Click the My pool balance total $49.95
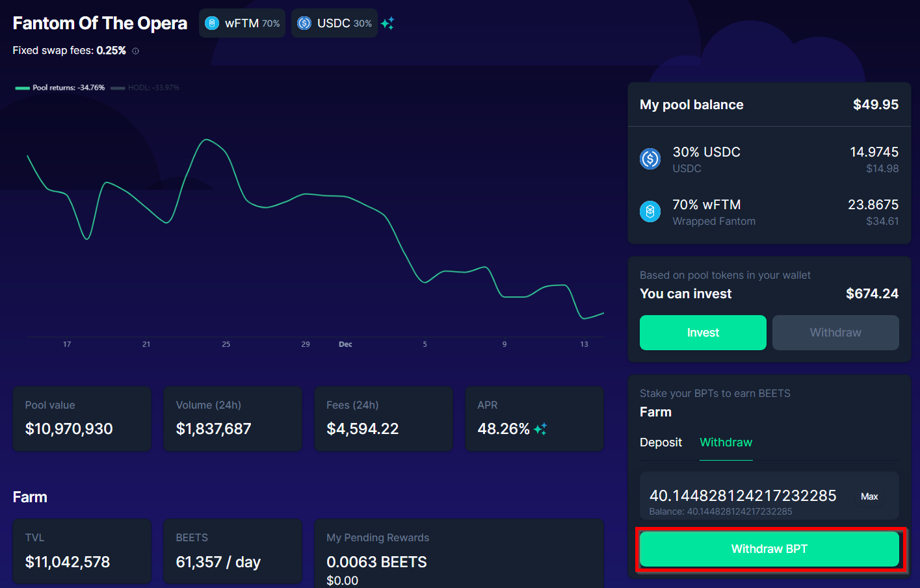This screenshot has width=920, height=588. coord(876,105)
